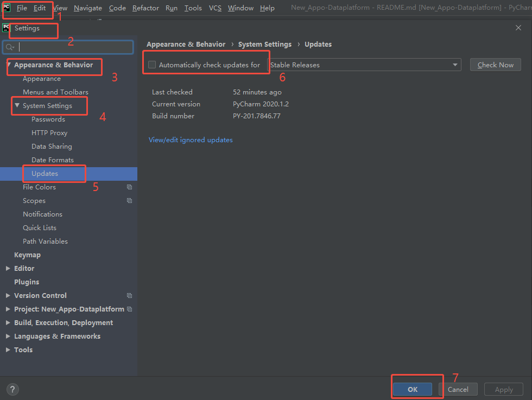Viewport: 532px width, 400px height.
Task: Open the Navigate menu
Action: coord(88,8)
